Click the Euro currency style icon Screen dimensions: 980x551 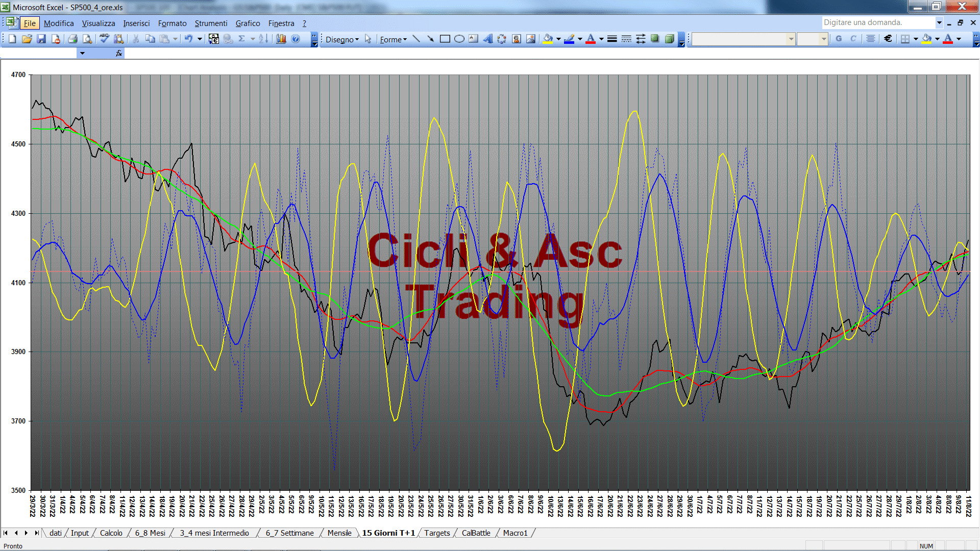888,39
